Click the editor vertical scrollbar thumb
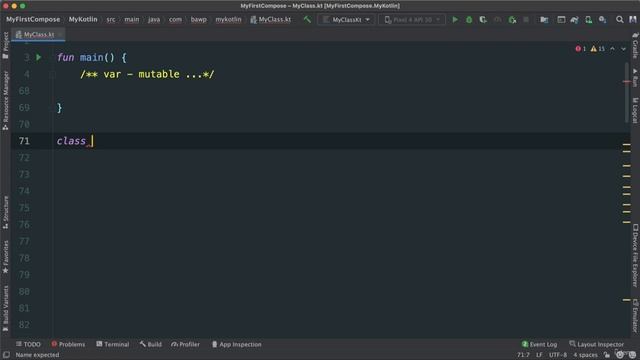Screen dimensions: 640x360 (x=627, y=92)
